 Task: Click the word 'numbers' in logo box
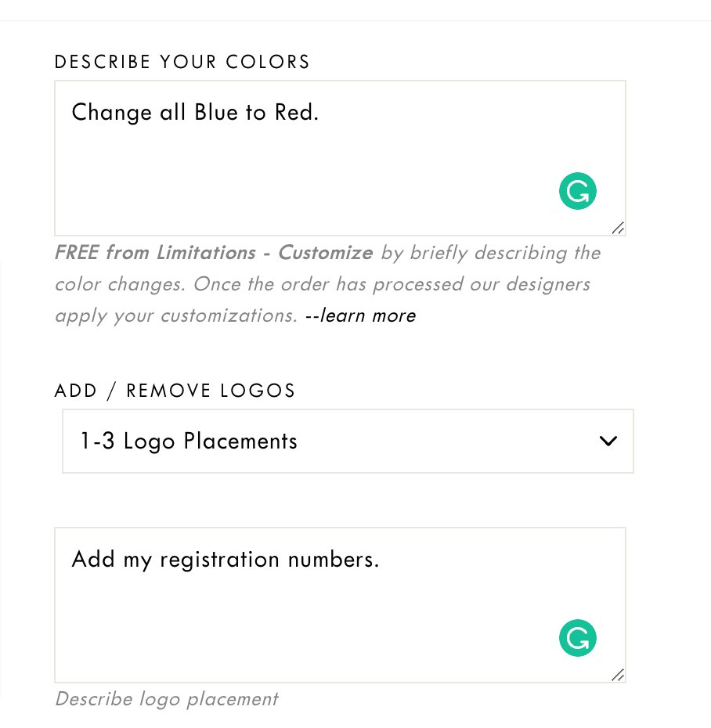tap(330, 559)
